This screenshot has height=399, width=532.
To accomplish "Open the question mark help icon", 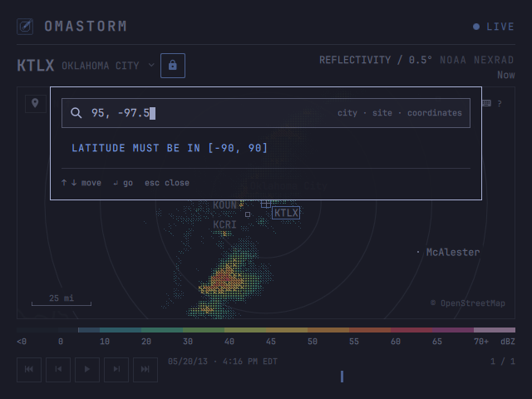I will click(x=500, y=103).
